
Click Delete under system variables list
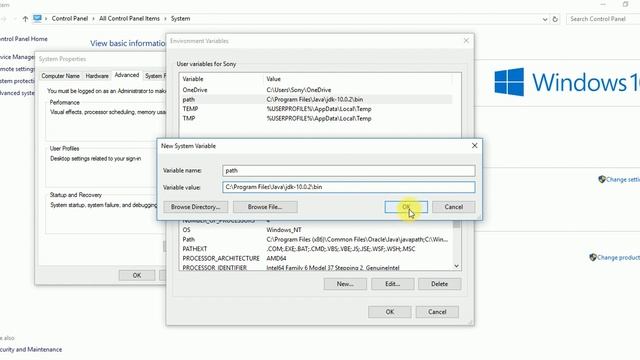coord(440,284)
